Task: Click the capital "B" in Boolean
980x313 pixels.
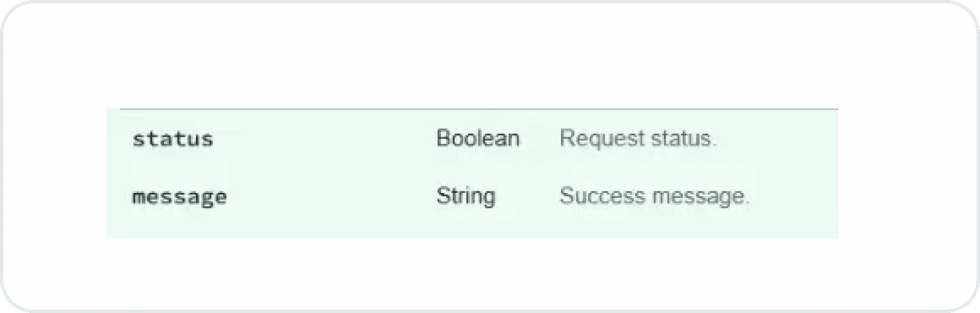Action: click(443, 138)
